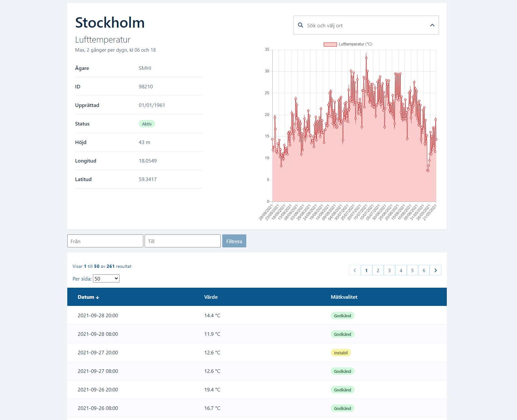517x420 pixels.
Task: Click the Värde column header
Action: pos(211,297)
